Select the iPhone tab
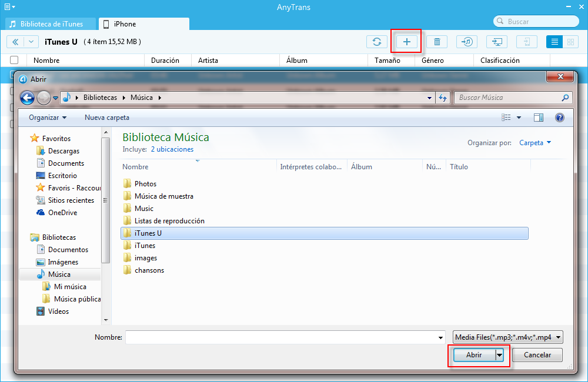 pyautogui.click(x=144, y=24)
